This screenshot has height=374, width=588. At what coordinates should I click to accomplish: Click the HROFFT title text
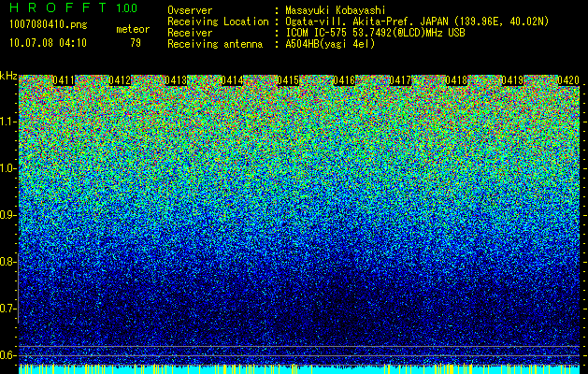[x=58, y=7]
